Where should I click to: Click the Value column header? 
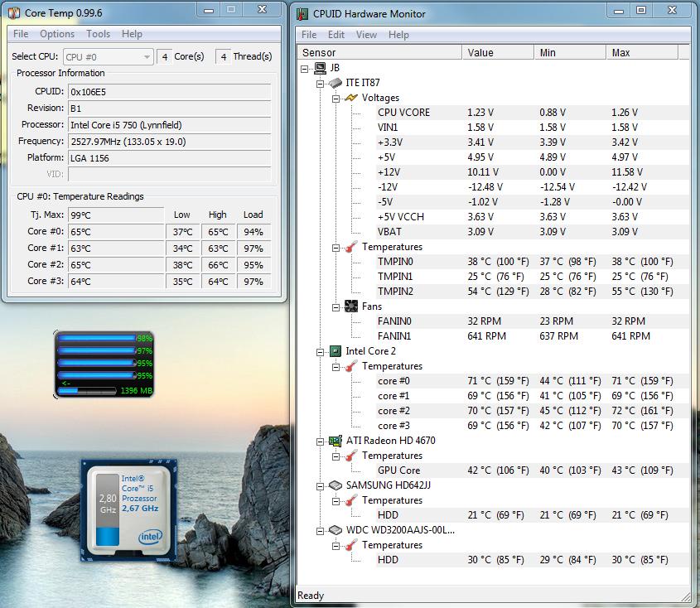498,53
